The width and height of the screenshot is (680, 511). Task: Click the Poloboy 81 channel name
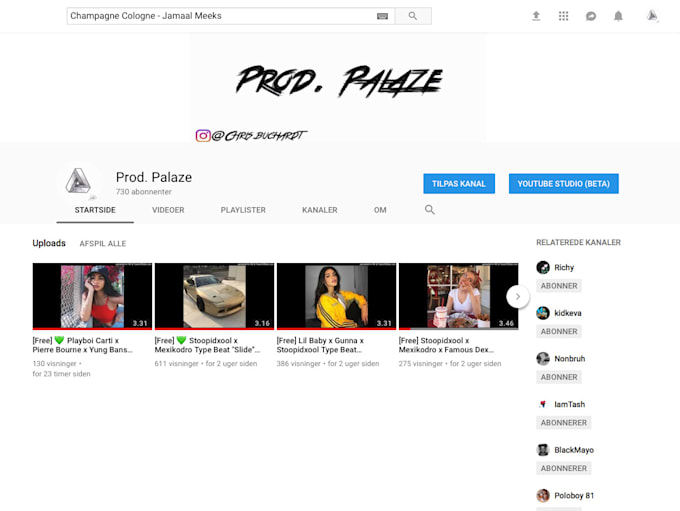(x=574, y=495)
